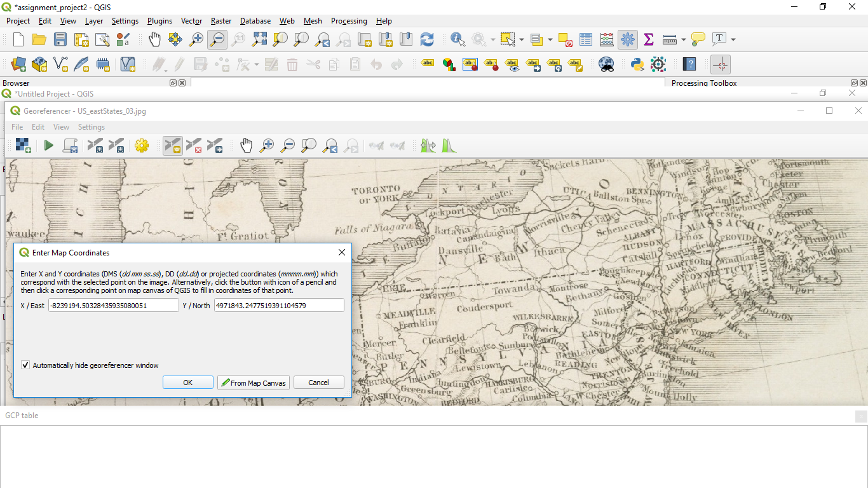Click the Statistical Summary sigma icon
Viewport: 868px width, 488px height.
pyautogui.click(x=649, y=39)
